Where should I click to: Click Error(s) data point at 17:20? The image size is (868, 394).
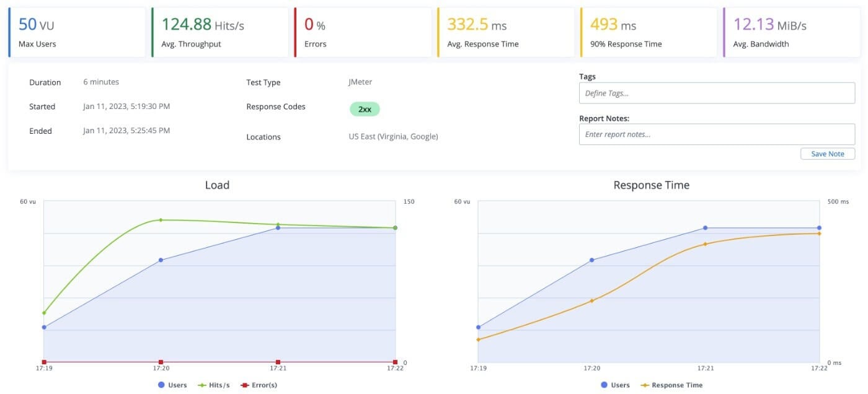(161, 362)
